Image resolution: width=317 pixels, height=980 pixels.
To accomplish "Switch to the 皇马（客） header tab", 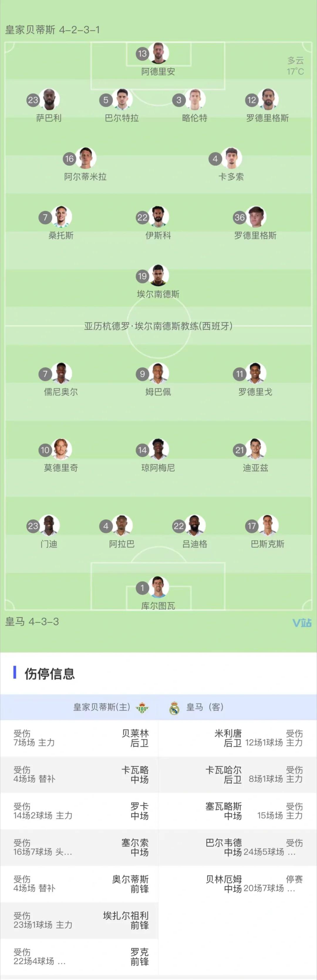I will coord(205,707).
